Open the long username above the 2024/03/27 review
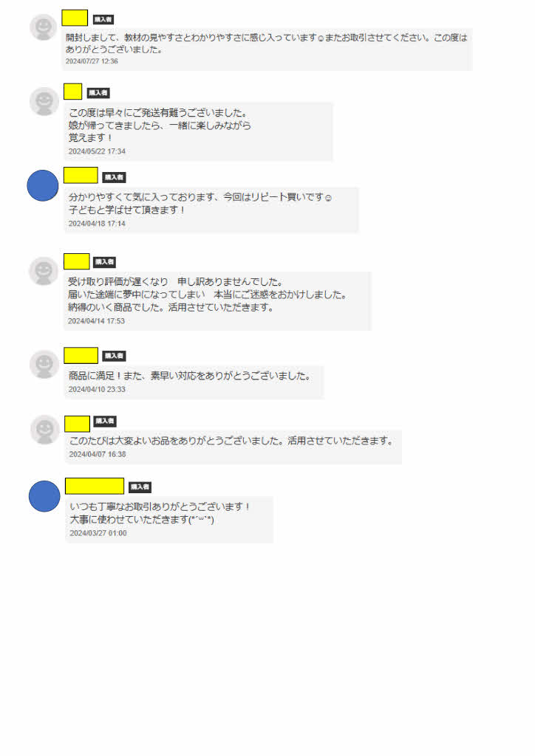Viewport: 535px width, 756px height. point(95,486)
